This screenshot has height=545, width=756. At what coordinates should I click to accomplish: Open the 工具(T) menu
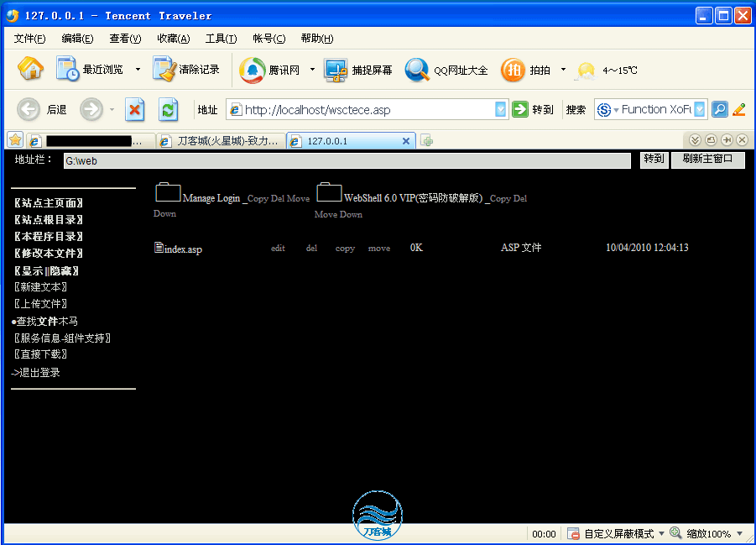tap(222, 39)
